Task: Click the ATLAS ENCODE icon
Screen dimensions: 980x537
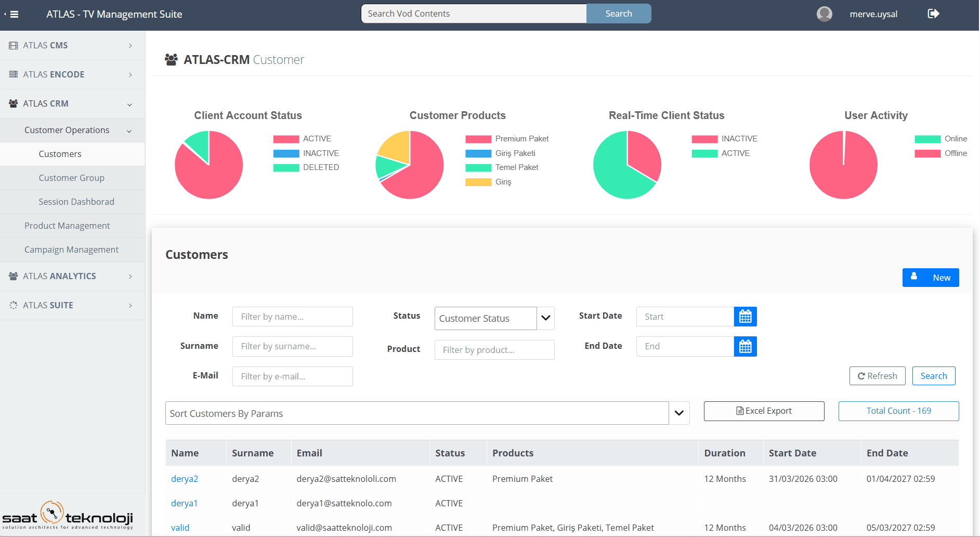Action: 13,74
